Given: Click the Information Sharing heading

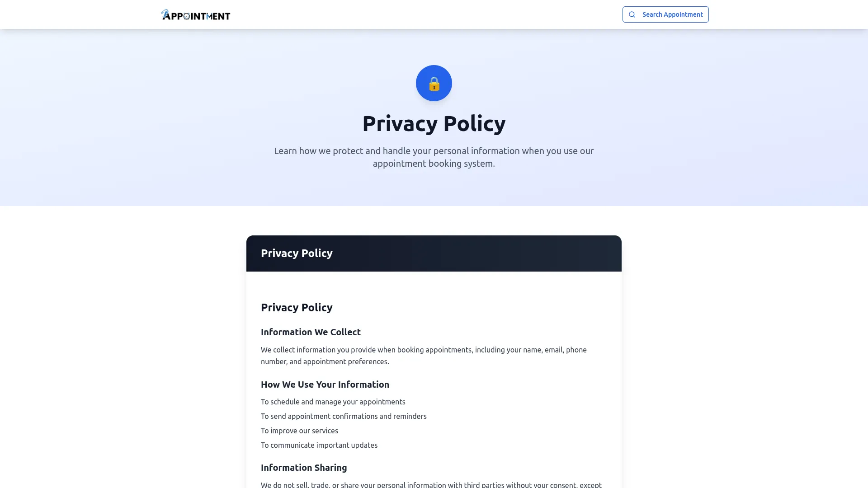Looking at the screenshot, I should tap(304, 468).
